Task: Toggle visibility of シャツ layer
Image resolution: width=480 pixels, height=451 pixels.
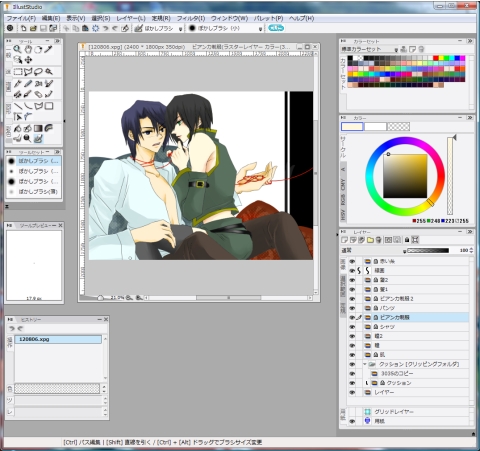Action: [352, 327]
